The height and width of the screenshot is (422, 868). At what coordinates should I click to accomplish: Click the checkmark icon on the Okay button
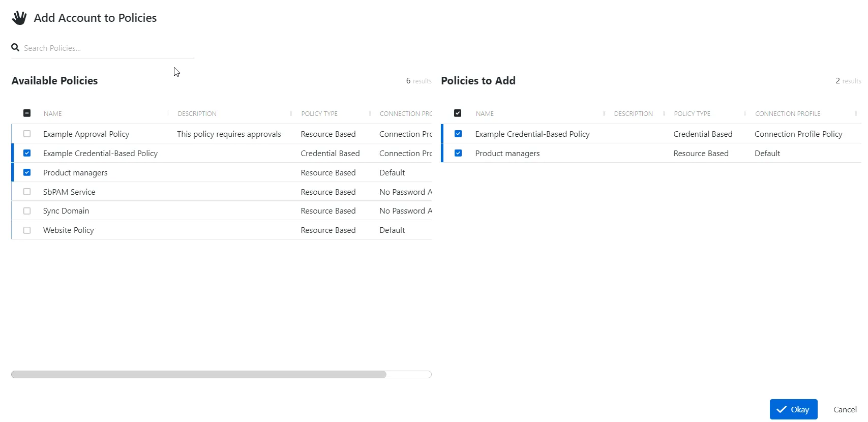[x=782, y=409]
